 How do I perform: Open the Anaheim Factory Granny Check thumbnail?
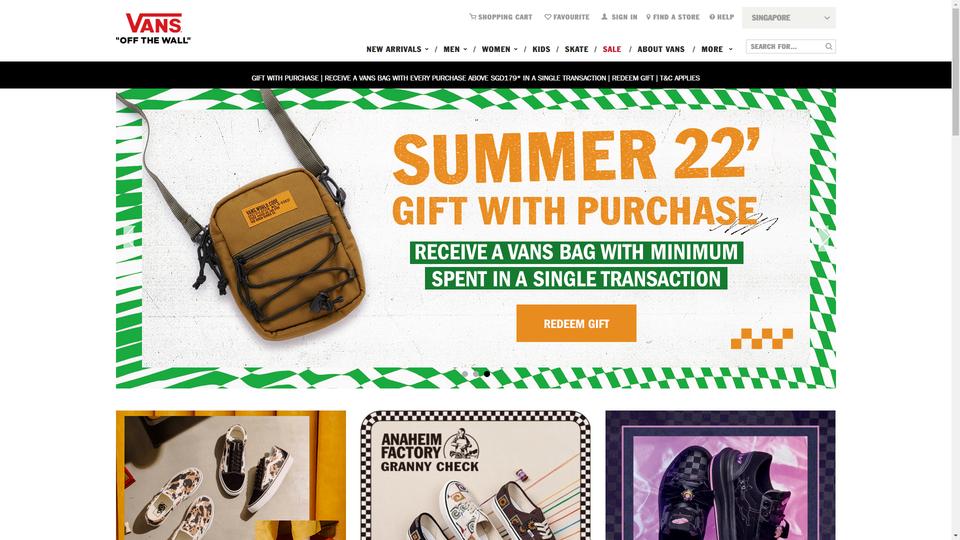[476, 475]
